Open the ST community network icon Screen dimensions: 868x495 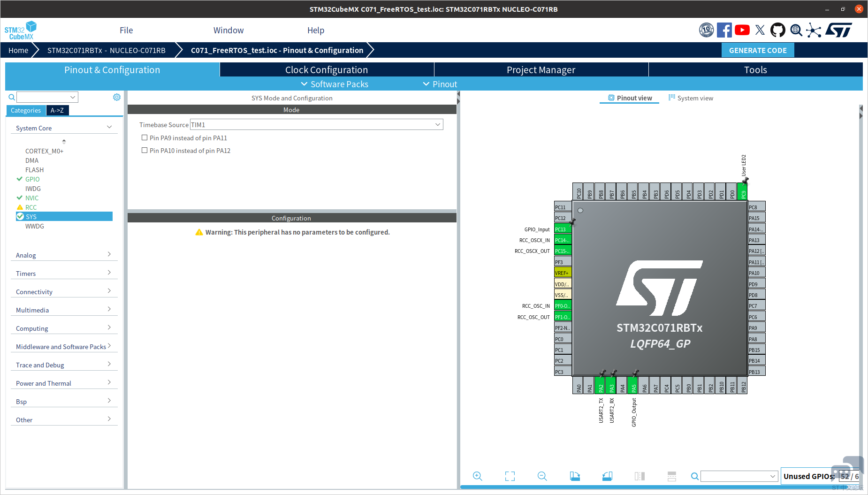[x=814, y=30]
